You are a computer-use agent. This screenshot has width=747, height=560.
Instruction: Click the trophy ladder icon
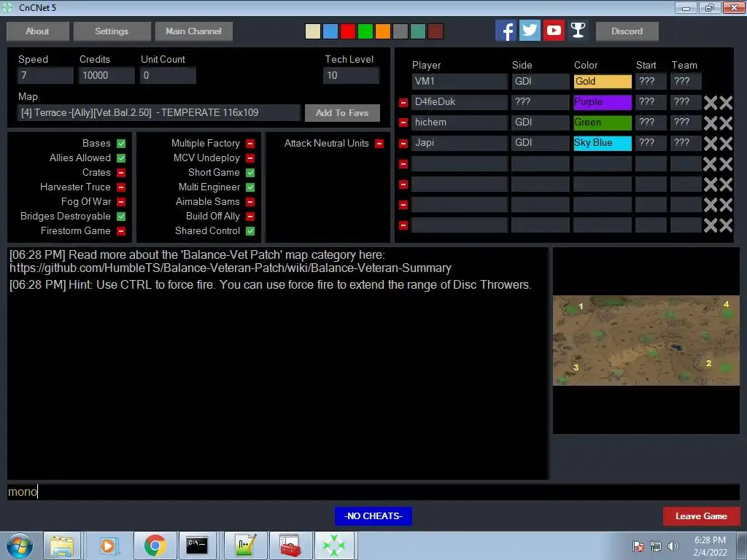(x=578, y=31)
